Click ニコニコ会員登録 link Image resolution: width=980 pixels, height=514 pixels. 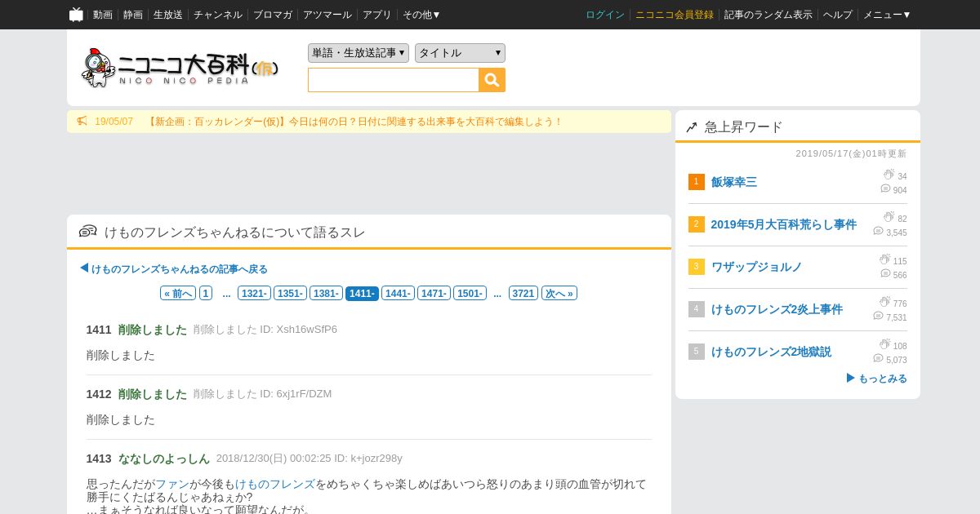click(x=675, y=15)
